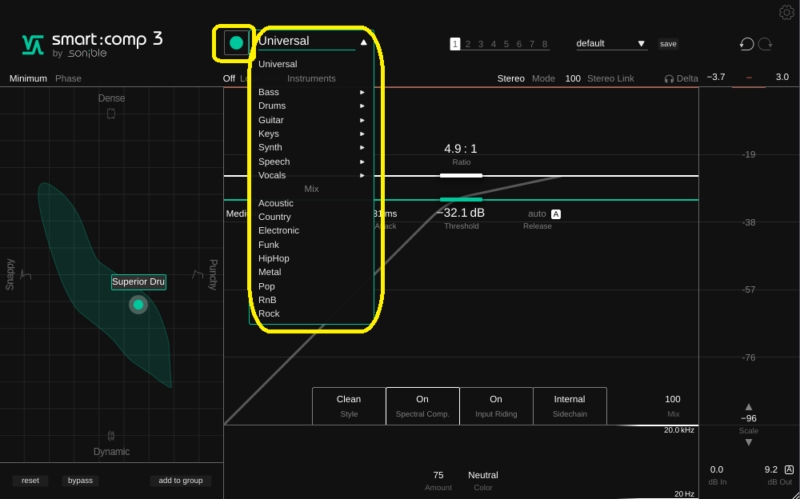Click the auto release A badge

pyautogui.click(x=556, y=214)
